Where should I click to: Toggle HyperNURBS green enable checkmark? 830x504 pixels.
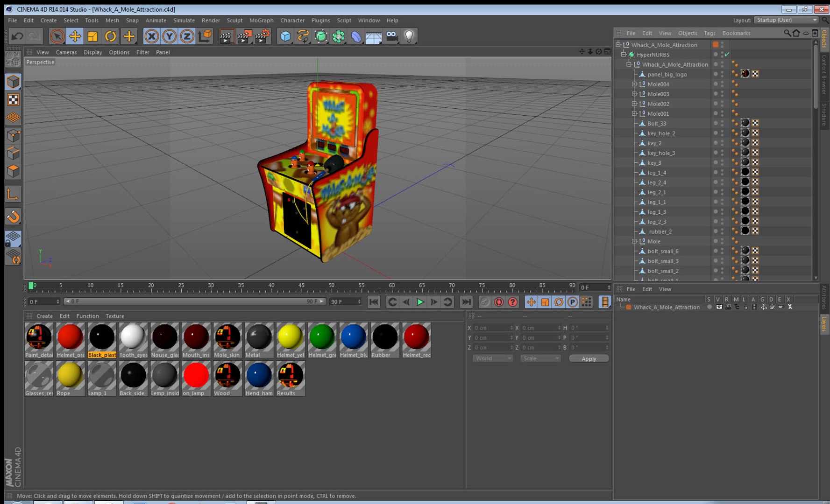pyautogui.click(x=727, y=55)
